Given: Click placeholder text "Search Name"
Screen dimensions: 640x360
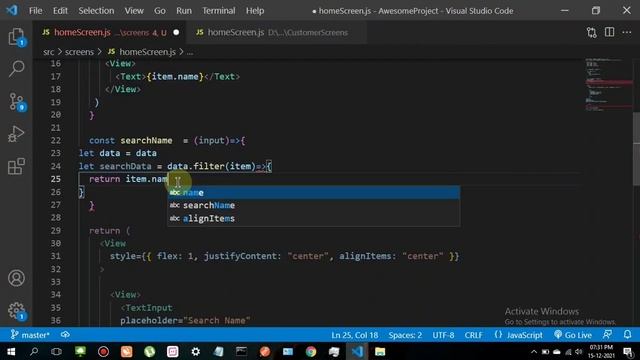Looking at the screenshot, I should pos(217,320).
